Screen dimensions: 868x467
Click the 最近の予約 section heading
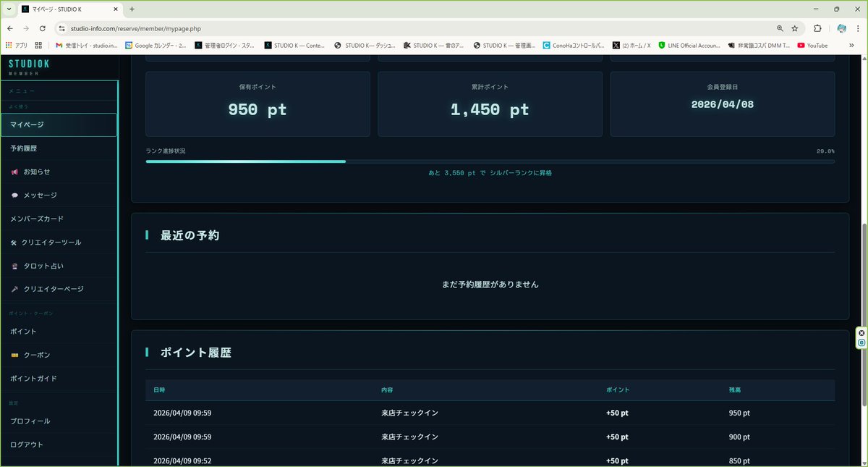coord(190,235)
